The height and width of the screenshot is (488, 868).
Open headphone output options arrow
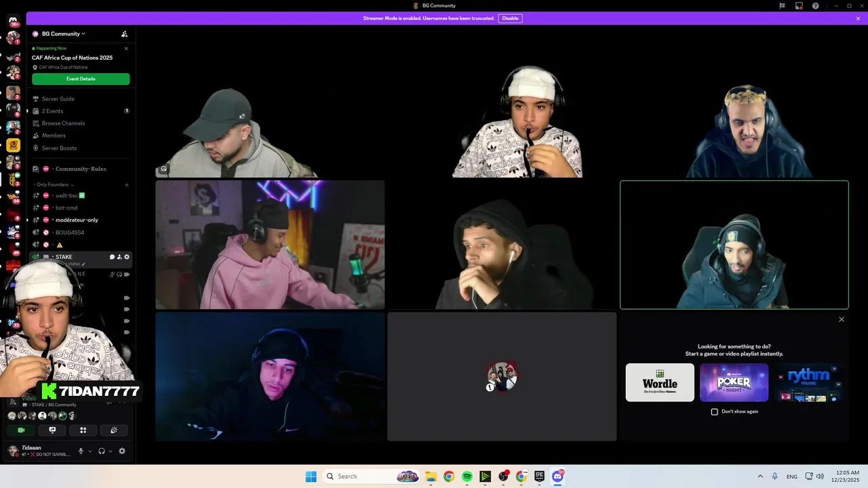click(111, 451)
